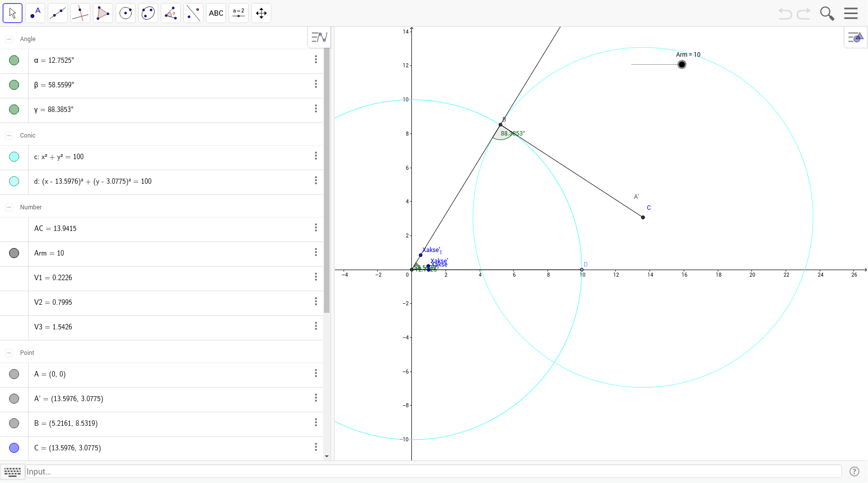Open options menu for circle d
The image size is (868, 483).
pyautogui.click(x=316, y=180)
